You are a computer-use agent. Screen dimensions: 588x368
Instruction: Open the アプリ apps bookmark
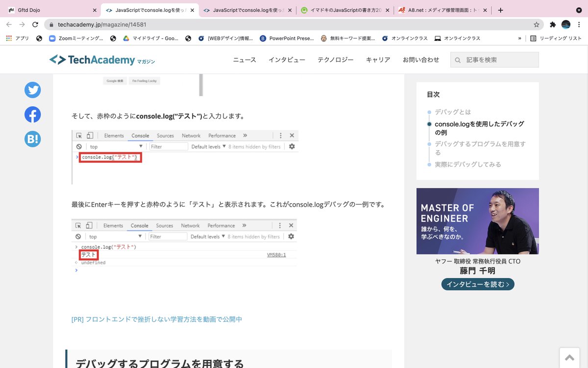tap(17, 38)
